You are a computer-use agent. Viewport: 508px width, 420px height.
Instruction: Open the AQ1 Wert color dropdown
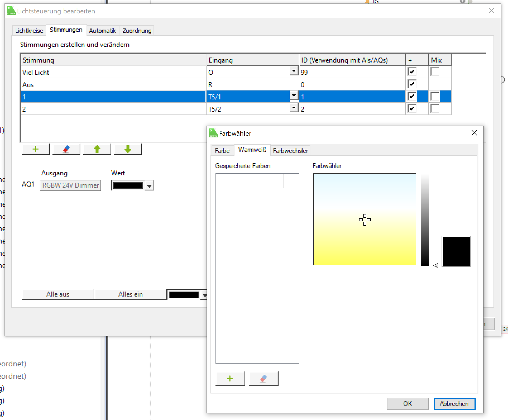point(149,186)
